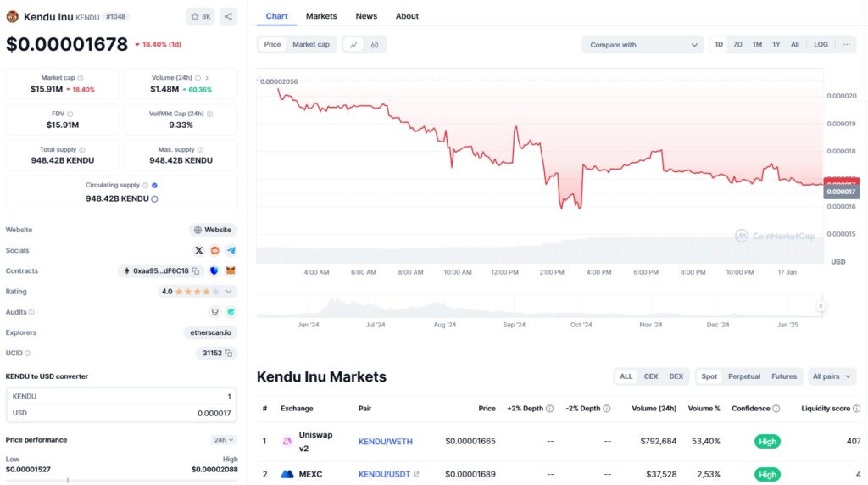
Task: Open the Telegram social link
Action: (231, 250)
